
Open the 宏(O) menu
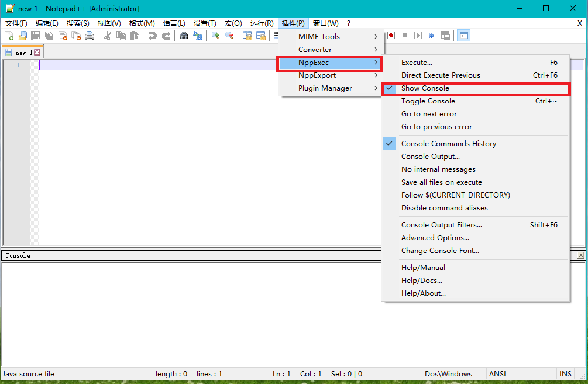point(233,23)
